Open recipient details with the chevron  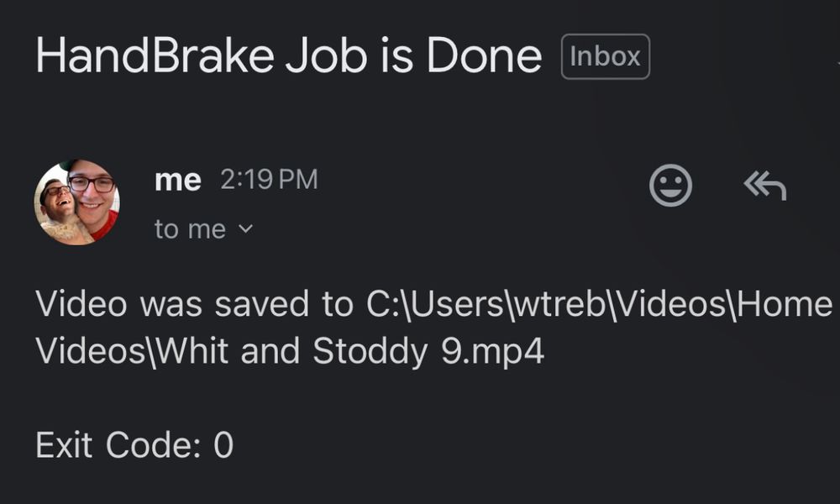click(244, 228)
